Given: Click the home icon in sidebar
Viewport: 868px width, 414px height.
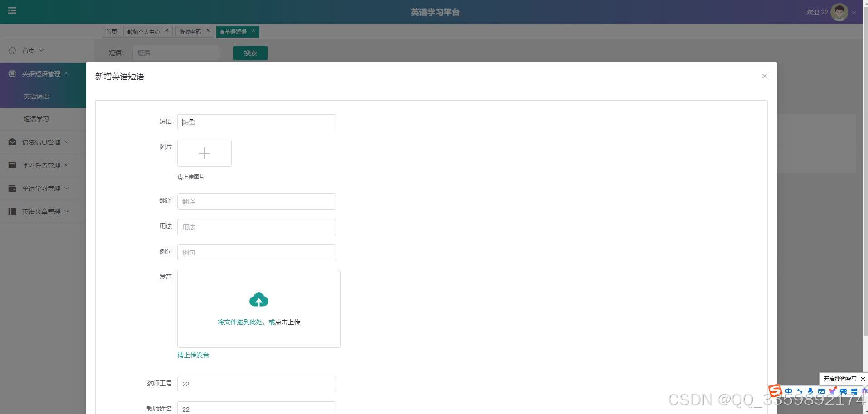Looking at the screenshot, I should [12, 50].
